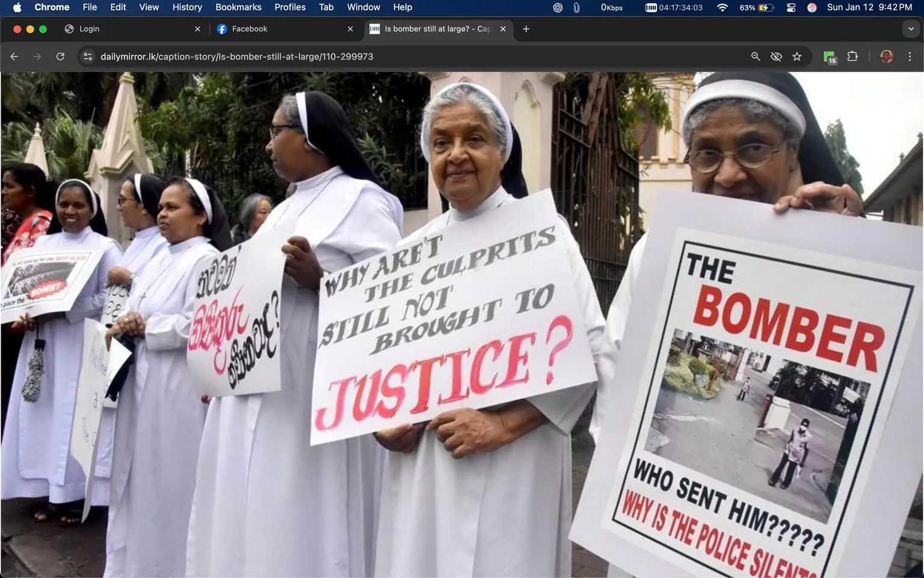Click the forward navigation button
The height and width of the screenshot is (578, 924).
(37, 56)
